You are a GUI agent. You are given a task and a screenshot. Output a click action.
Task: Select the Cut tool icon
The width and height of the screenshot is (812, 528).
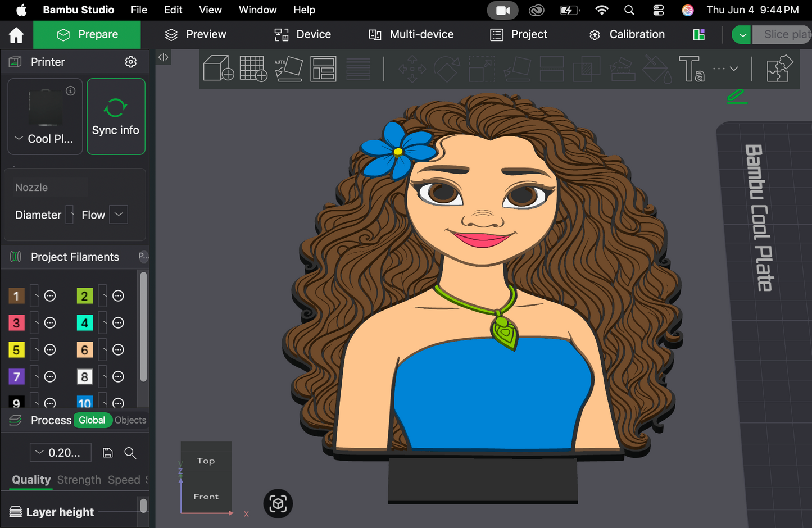point(552,69)
